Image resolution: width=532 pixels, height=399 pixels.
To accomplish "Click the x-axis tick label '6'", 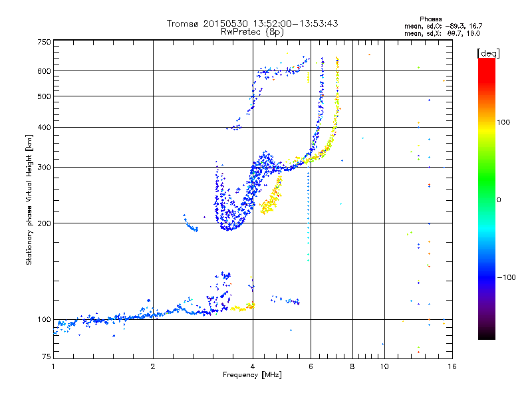I will [x=311, y=366].
